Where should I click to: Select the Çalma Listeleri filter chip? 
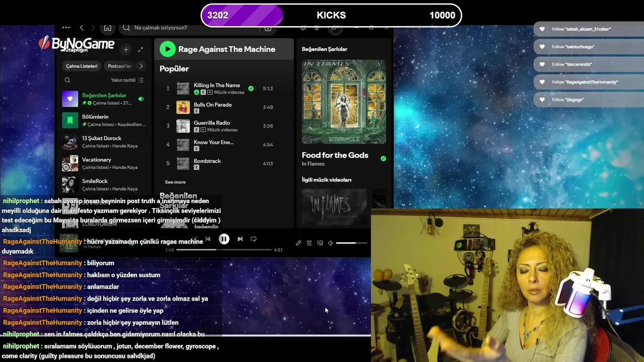(82, 66)
